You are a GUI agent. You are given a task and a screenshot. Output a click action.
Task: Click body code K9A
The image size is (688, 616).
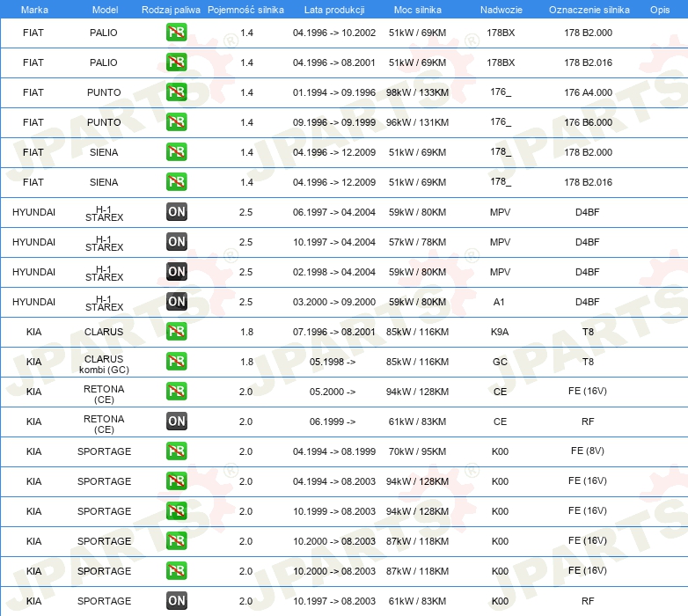[500, 332]
